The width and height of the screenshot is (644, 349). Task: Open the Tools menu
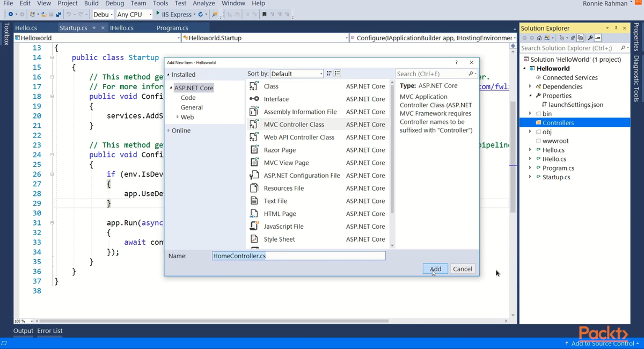160,3
